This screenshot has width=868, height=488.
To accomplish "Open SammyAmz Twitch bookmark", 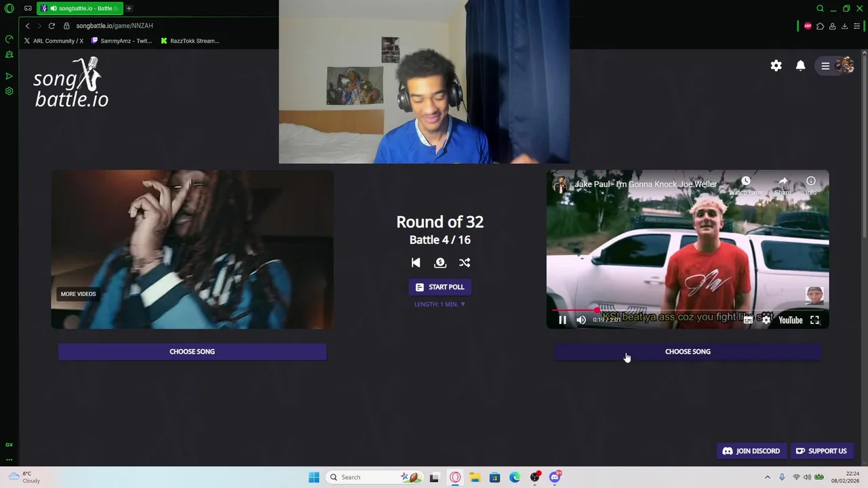I will 121,41.
